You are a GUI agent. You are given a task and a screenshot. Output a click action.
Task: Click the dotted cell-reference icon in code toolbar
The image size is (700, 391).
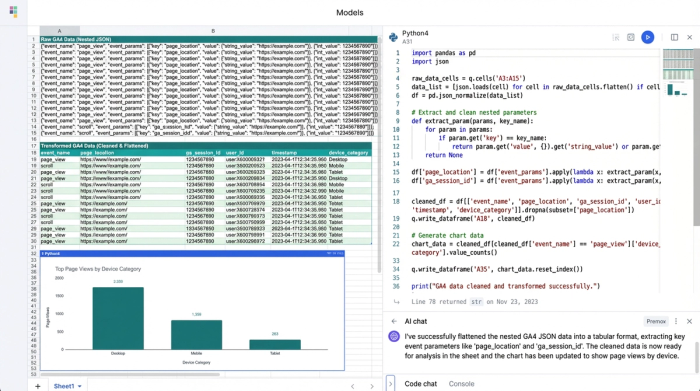[616, 37]
